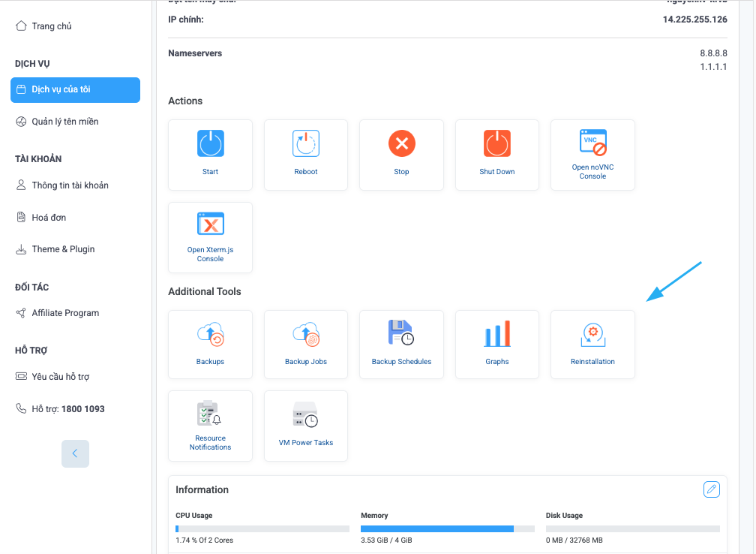Go to Hoá đơn page
The height and width of the screenshot is (554, 756).
click(47, 217)
